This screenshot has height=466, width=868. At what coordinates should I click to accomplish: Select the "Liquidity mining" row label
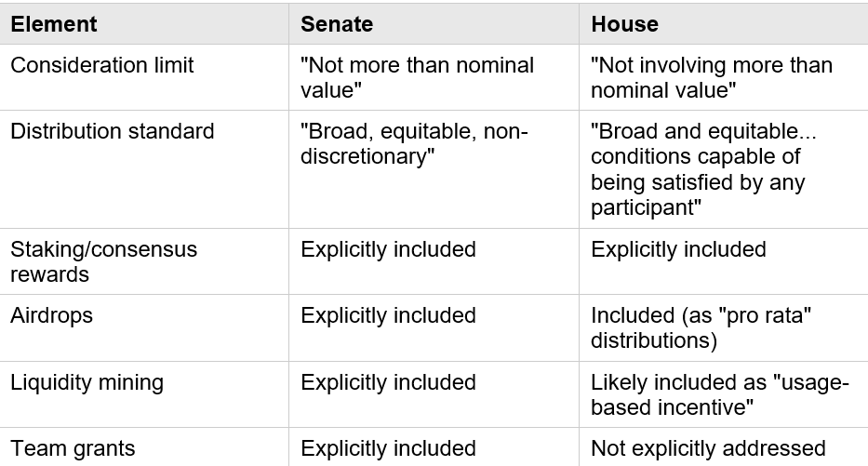coord(87,382)
